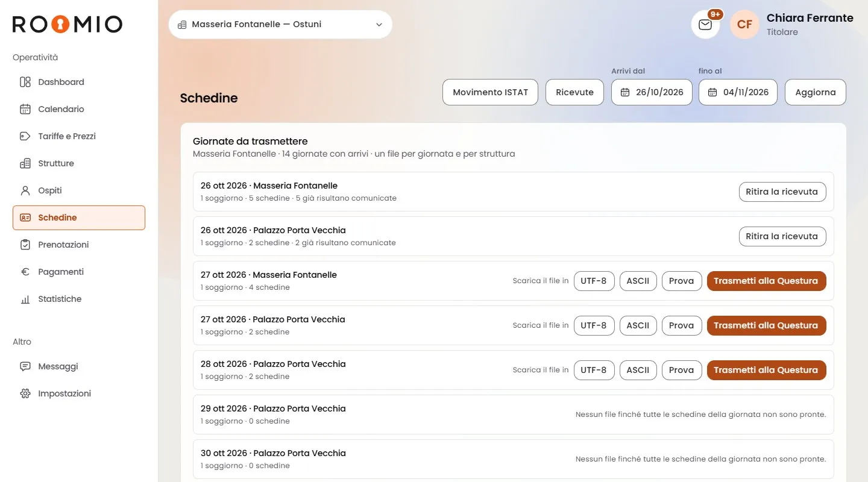868x482 pixels.
Task: Click the Impostazioni gear icon
Action: [x=25, y=393]
